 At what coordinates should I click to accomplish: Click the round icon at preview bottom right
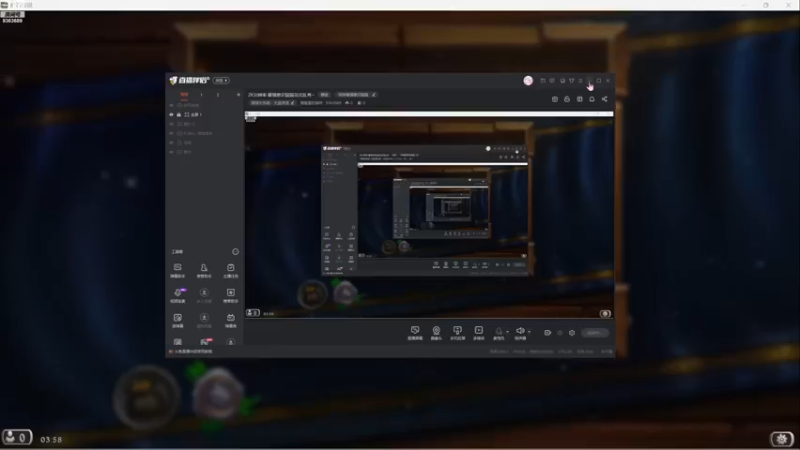point(605,313)
